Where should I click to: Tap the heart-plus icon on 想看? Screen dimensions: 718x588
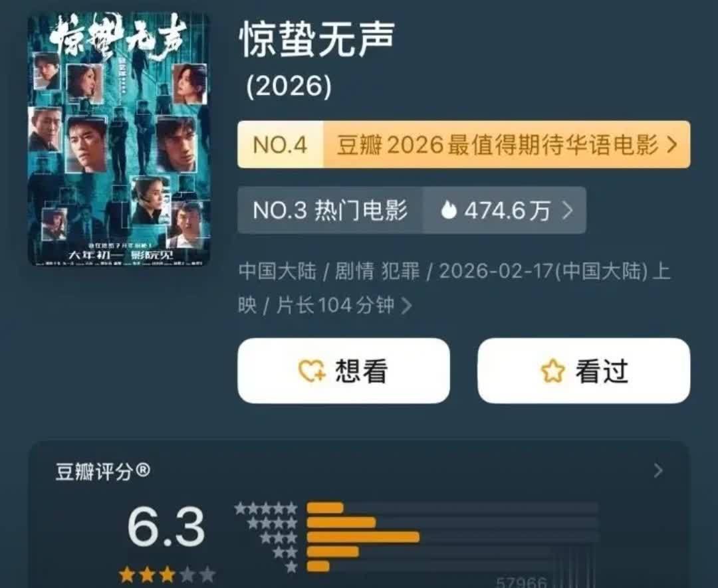tap(312, 371)
